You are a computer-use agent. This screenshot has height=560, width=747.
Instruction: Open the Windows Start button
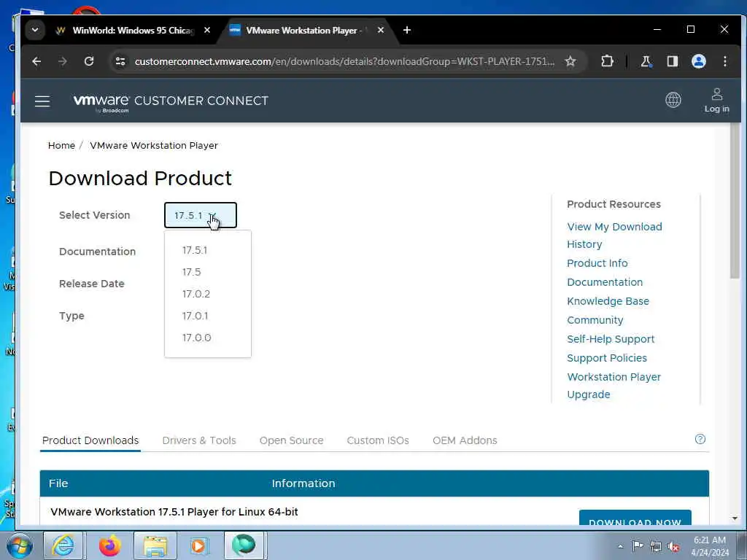tap(20, 545)
